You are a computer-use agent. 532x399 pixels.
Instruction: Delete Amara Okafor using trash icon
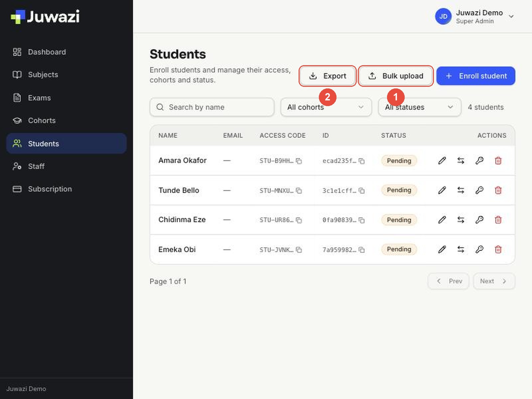coord(498,161)
